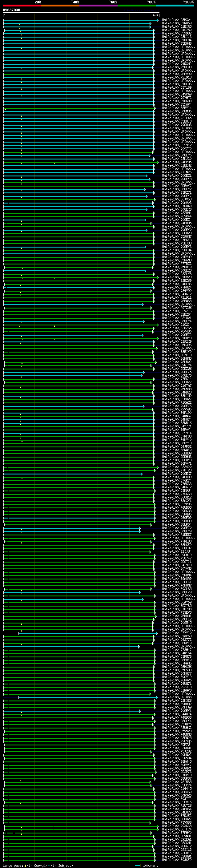
Task: Select the UniRef100_B3CLC1 label
Action: pos(176,582)
